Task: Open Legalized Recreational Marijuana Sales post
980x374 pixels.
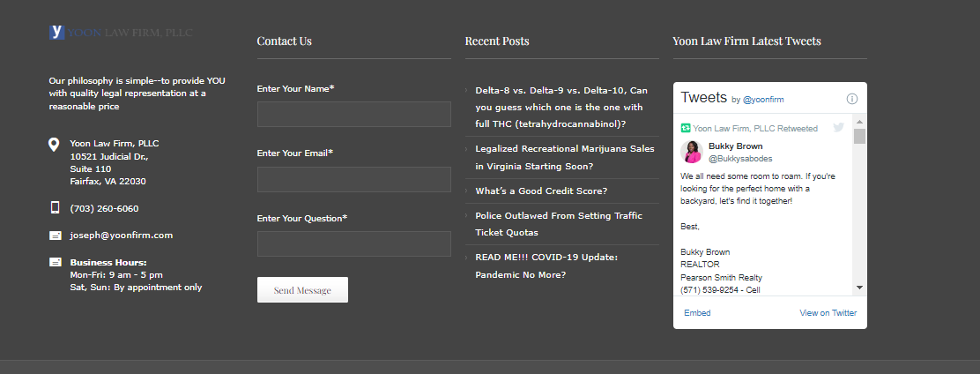Action: (x=564, y=157)
